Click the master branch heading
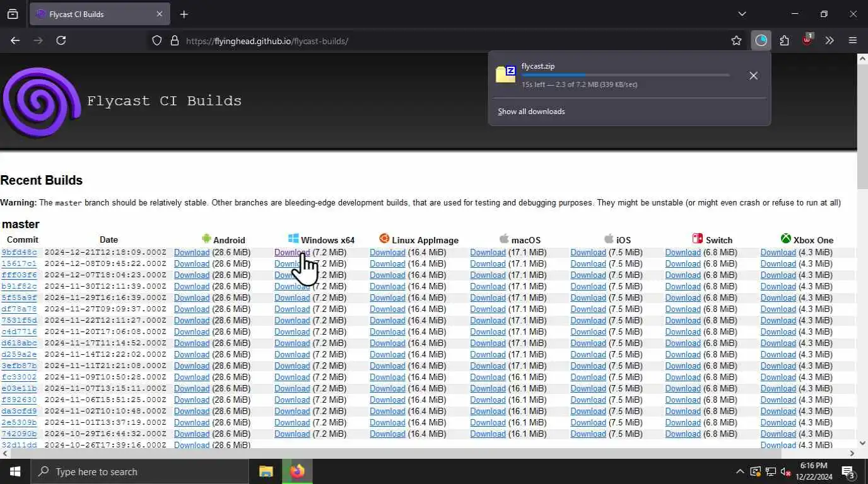Viewport: 868px width, 484px height. point(20,224)
